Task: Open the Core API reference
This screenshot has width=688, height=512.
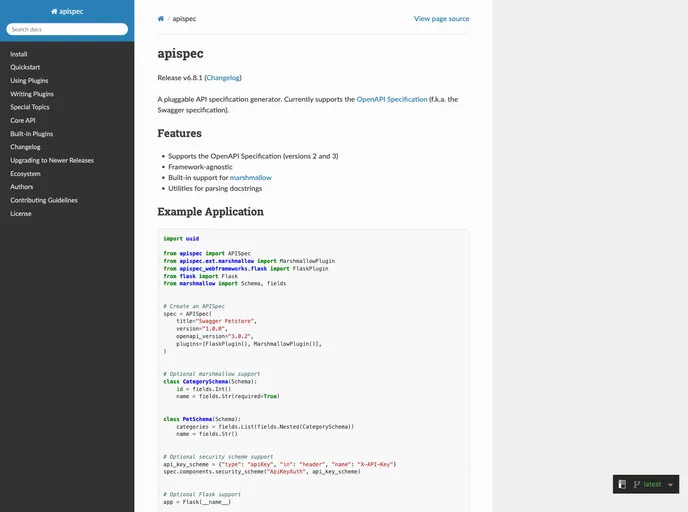Action: coord(23,120)
